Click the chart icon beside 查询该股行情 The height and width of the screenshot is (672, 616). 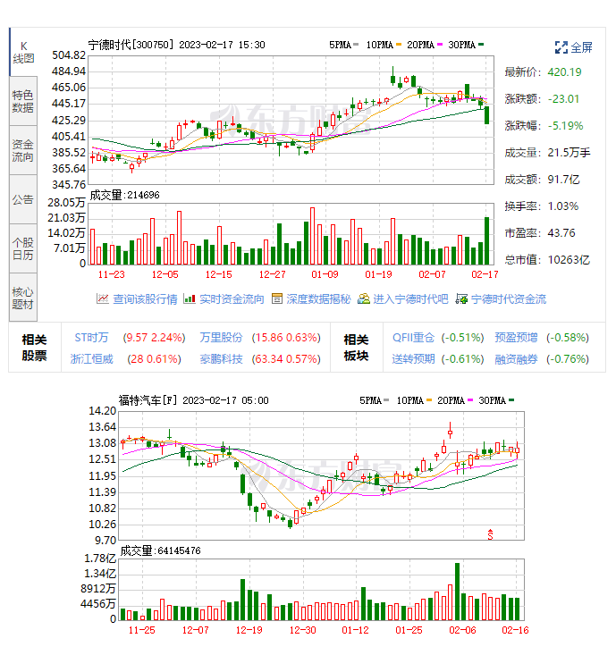(103, 298)
